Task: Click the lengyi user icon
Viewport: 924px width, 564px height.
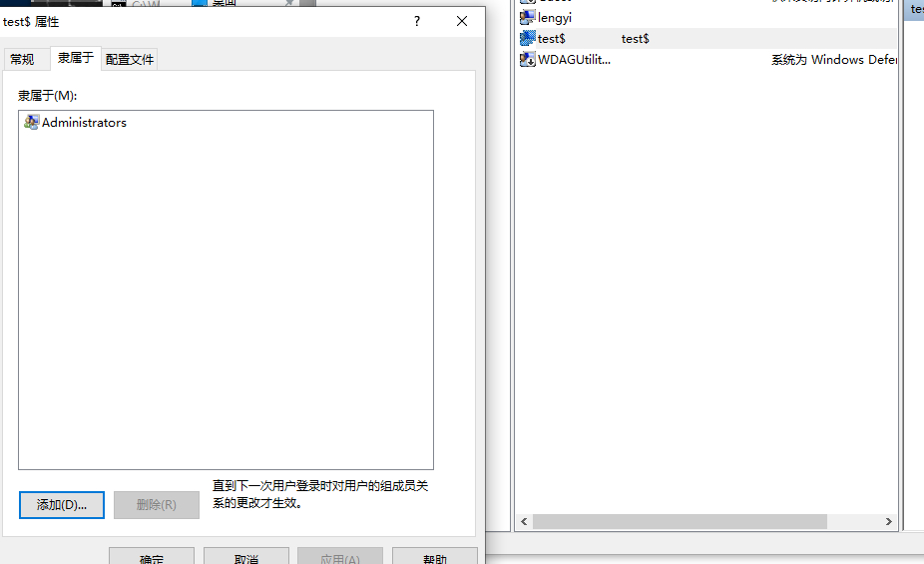Action: (528, 17)
